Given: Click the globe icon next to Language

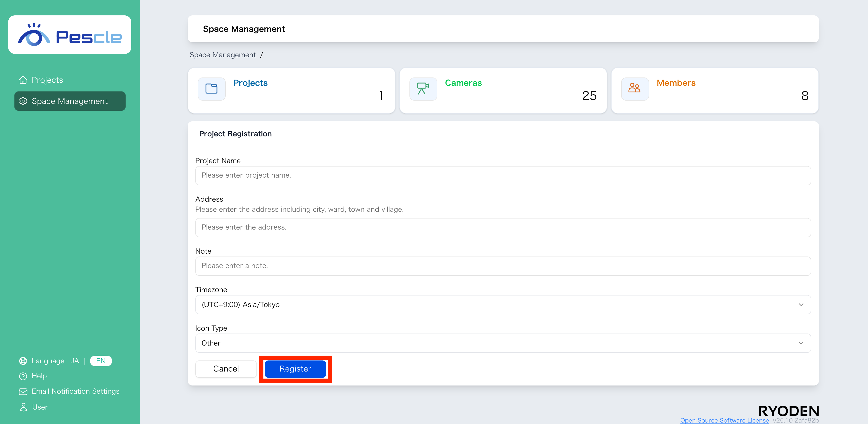Looking at the screenshot, I should pyautogui.click(x=23, y=361).
